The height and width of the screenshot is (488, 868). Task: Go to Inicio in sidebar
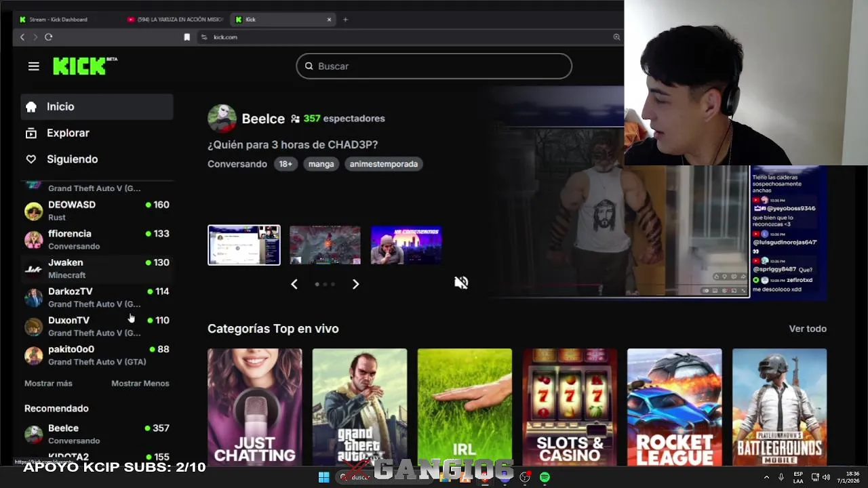[x=97, y=106]
